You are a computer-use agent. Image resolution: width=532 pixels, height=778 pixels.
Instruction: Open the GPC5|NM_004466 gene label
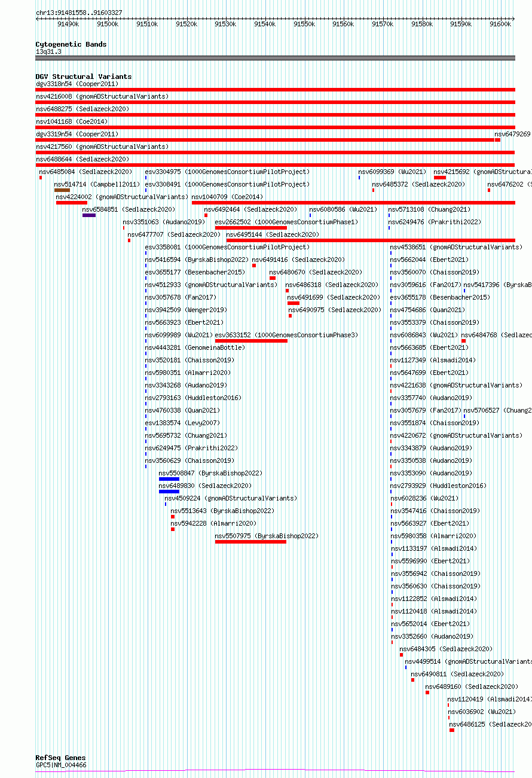pos(61,765)
